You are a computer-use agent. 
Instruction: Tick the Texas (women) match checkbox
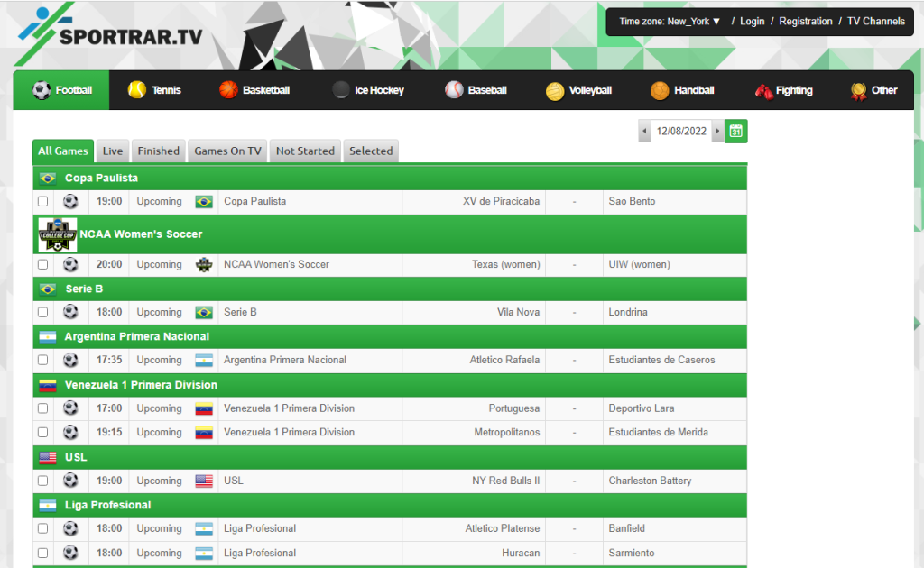point(43,264)
